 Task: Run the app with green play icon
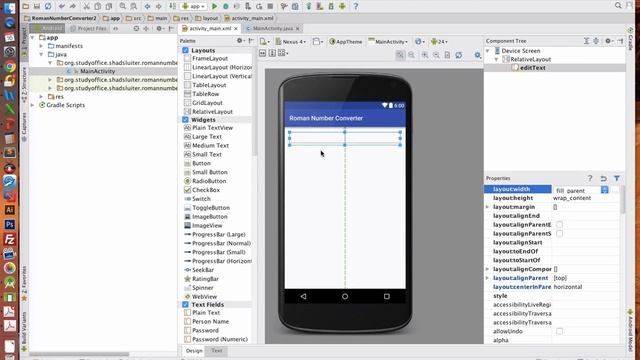[214, 6]
